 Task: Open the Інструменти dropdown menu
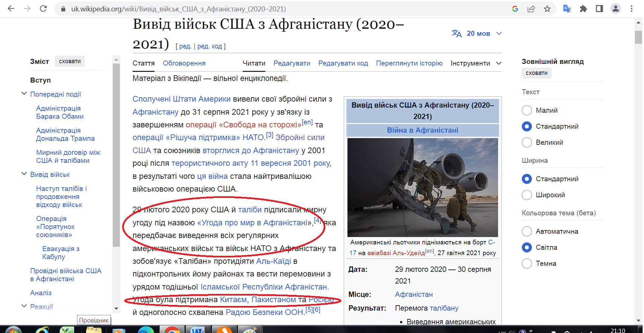click(x=476, y=63)
